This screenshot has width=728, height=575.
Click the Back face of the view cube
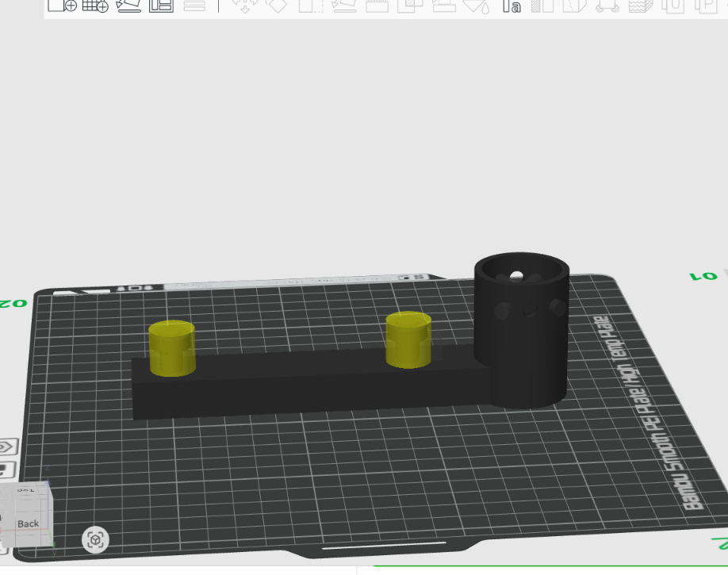(x=28, y=523)
